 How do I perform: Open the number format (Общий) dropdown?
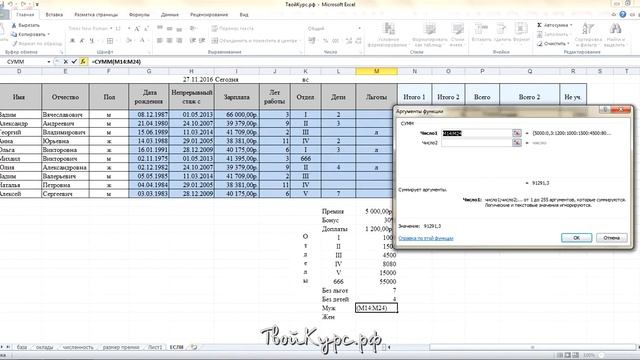[359, 29]
